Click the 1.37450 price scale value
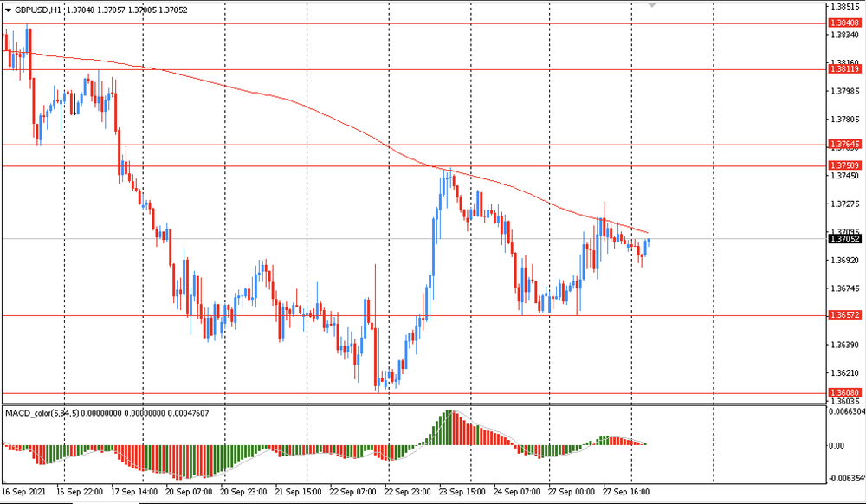The width and height of the screenshot is (866, 504). (x=845, y=176)
